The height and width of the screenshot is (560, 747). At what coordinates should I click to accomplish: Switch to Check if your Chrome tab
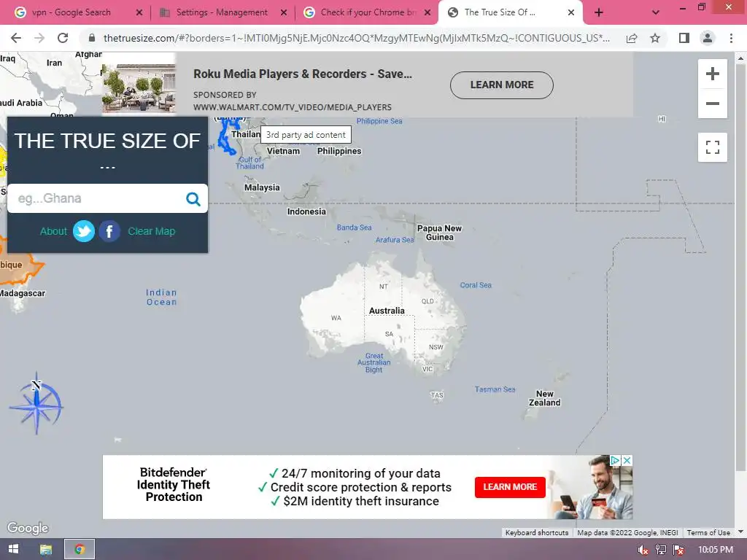(368, 12)
